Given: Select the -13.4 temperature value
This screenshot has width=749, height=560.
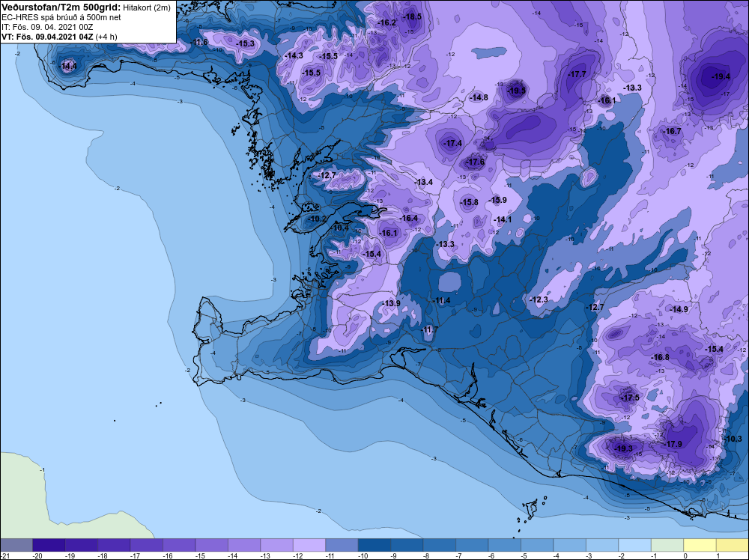Looking at the screenshot, I should 423,182.
